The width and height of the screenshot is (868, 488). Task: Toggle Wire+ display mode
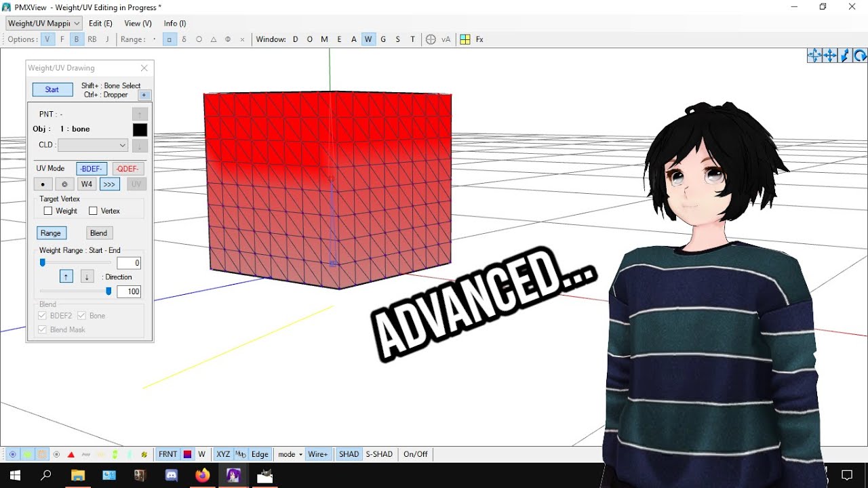[x=318, y=454]
